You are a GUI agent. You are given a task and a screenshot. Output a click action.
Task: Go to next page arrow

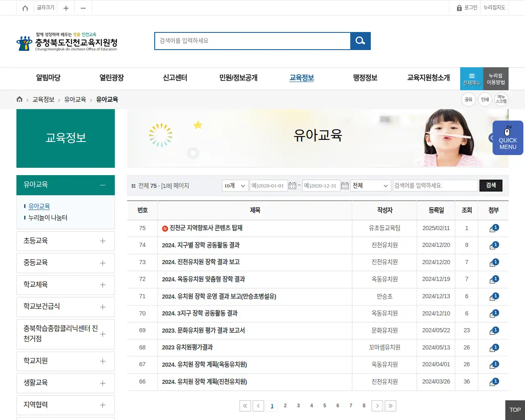click(x=377, y=406)
